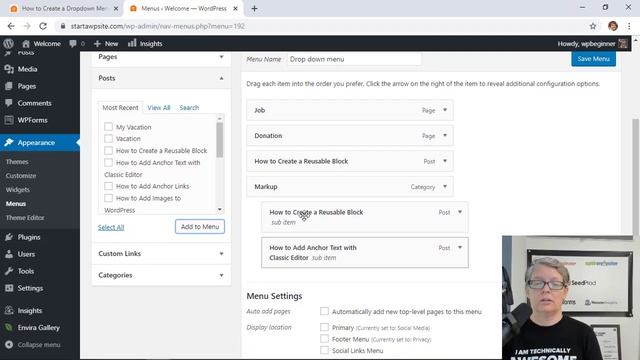Screen dimensions: 640x360
Task: Click the Select All link
Action: [111, 227]
